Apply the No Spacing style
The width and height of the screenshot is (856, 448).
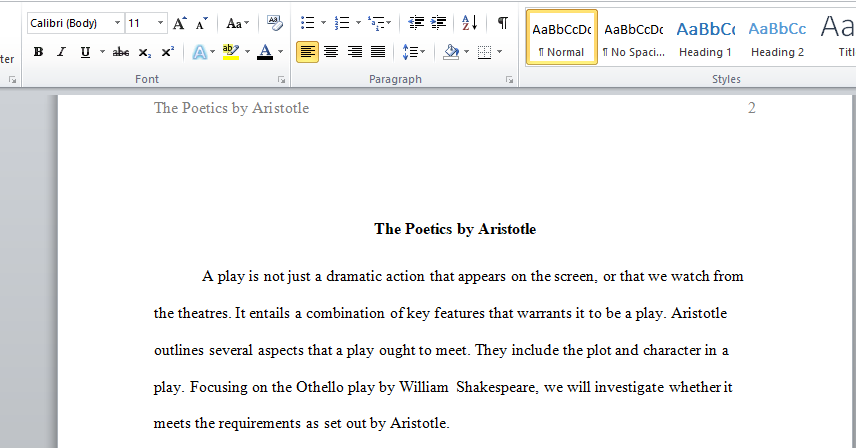[x=633, y=38]
